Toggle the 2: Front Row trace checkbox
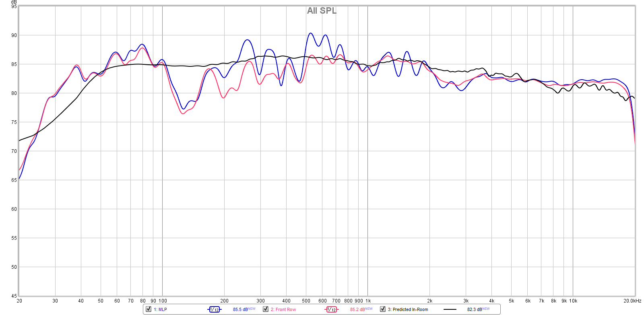Screen dimensions: 644x315 pos(266,309)
